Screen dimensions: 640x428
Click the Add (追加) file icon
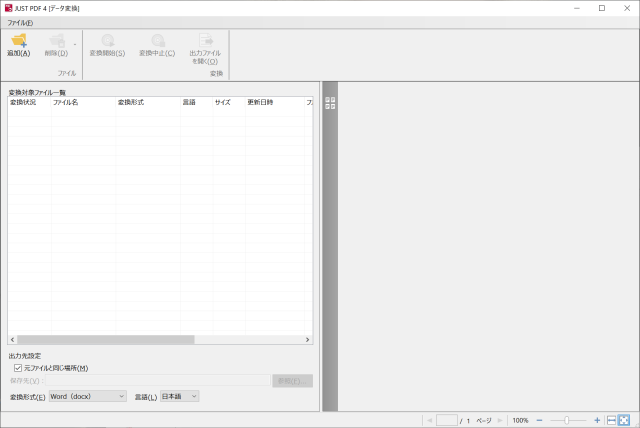pyautogui.click(x=19, y=41)
